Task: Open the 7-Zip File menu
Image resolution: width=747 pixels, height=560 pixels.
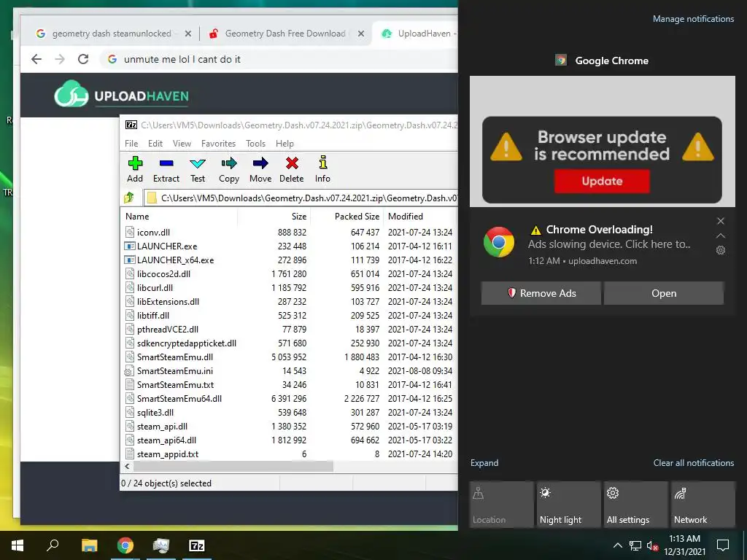Action: coord(131,144)
